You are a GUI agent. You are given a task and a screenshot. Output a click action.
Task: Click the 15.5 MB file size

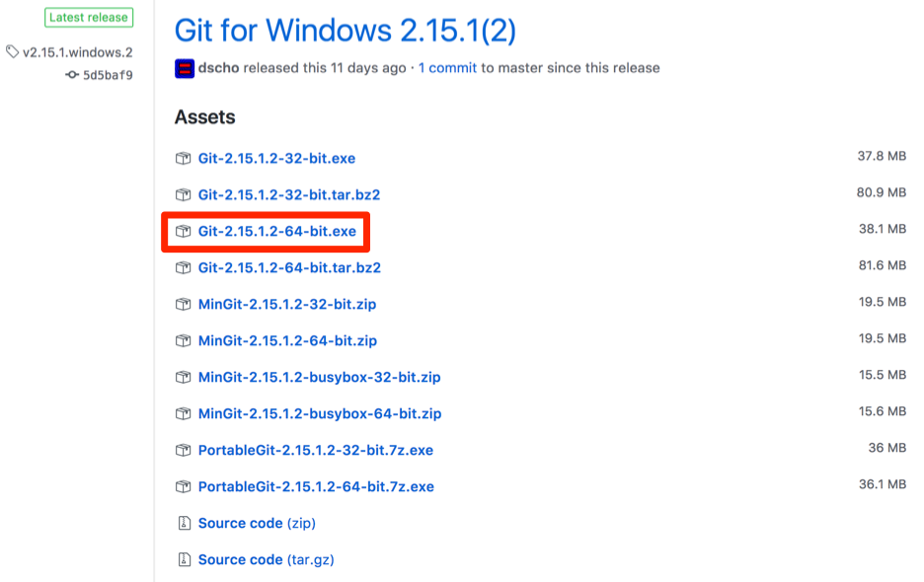coord(883,375)
